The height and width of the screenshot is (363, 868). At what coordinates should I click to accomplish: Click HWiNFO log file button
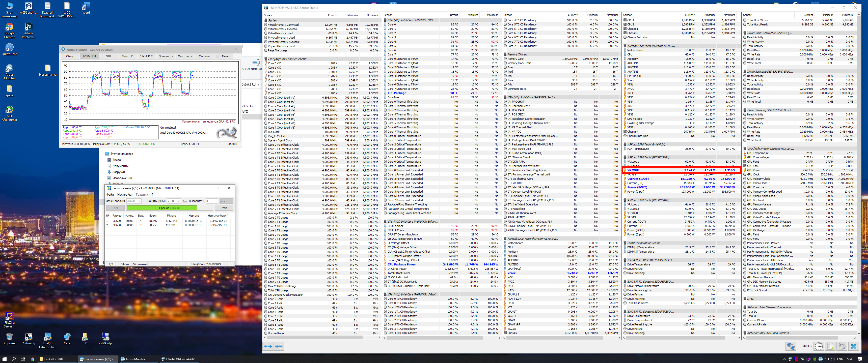830,346
